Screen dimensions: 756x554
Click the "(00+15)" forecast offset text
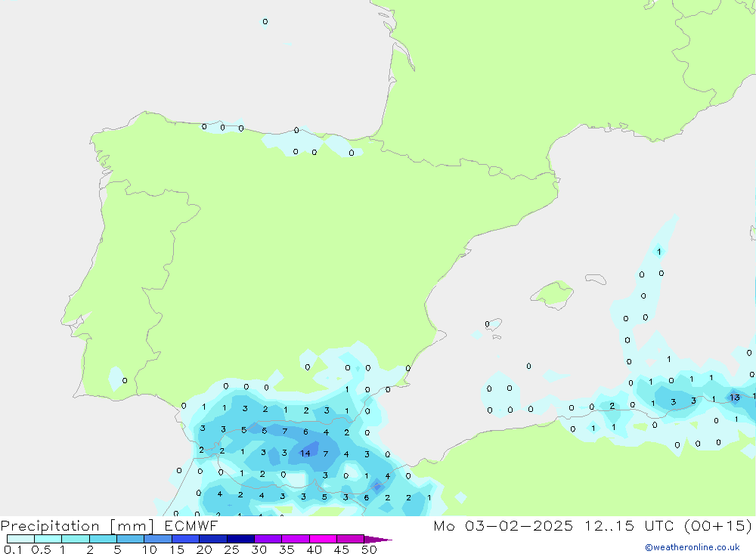(x=718, y=525)
